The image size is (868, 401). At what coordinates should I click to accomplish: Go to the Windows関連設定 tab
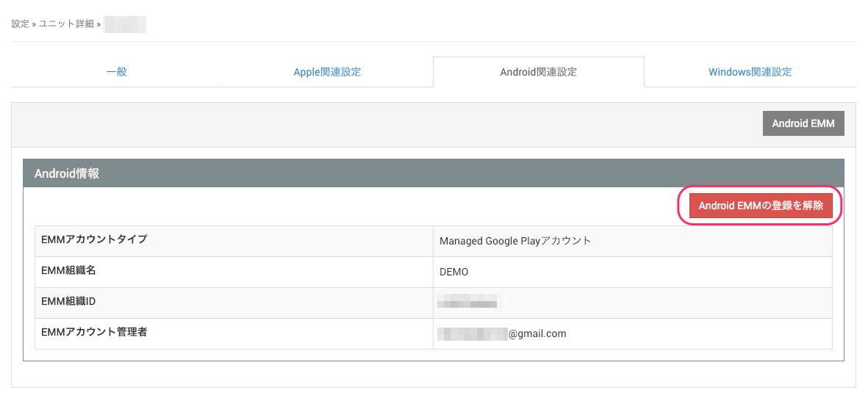[750, 72]
